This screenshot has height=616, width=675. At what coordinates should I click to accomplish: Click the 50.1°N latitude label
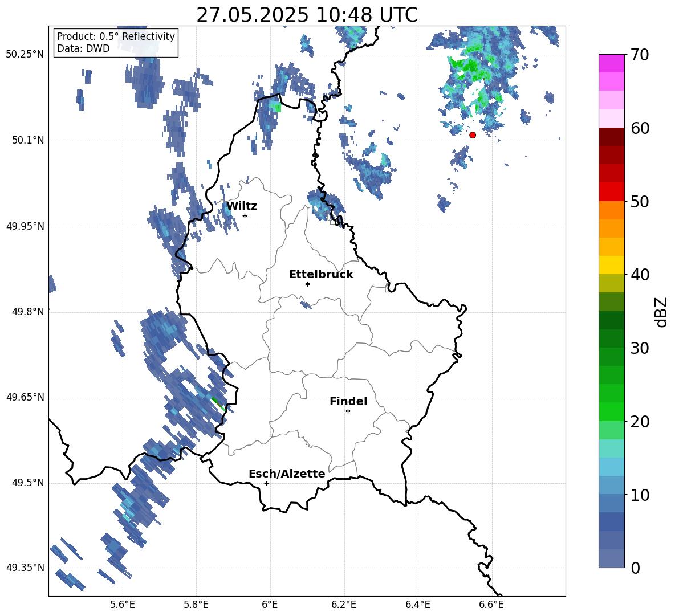tap(28, 140)
